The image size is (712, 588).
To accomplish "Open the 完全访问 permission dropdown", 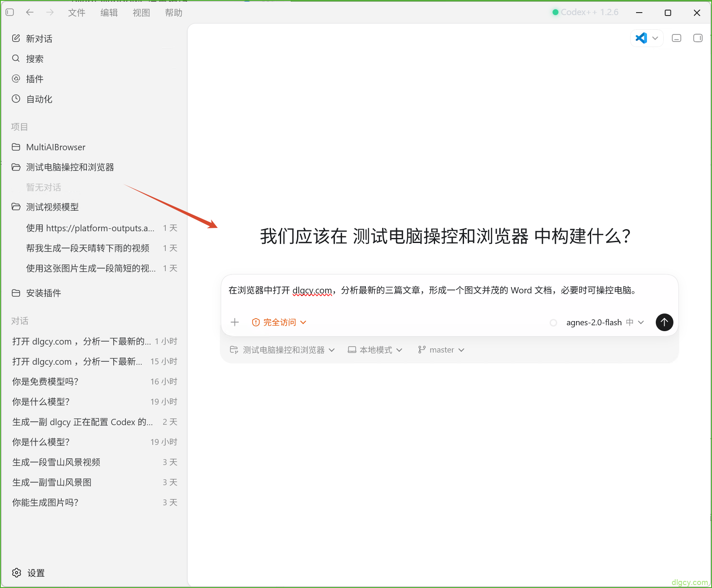I will 279,322.
